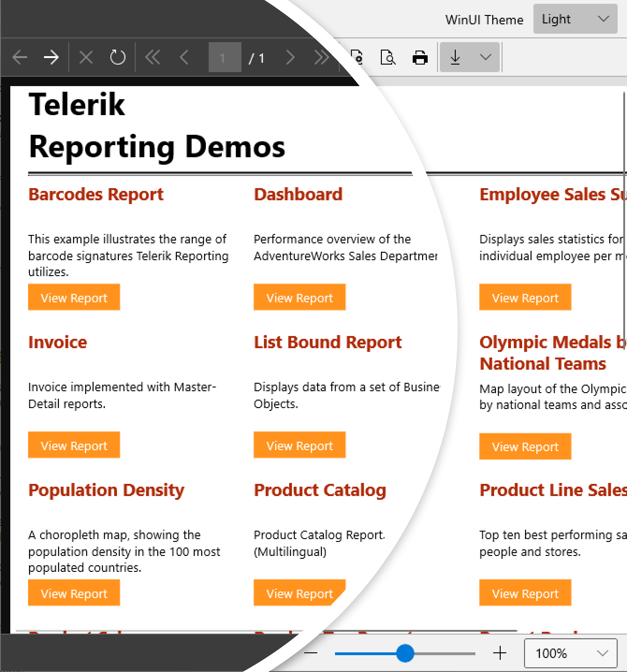Expand the export format dropdown arrow

[486, 58]
